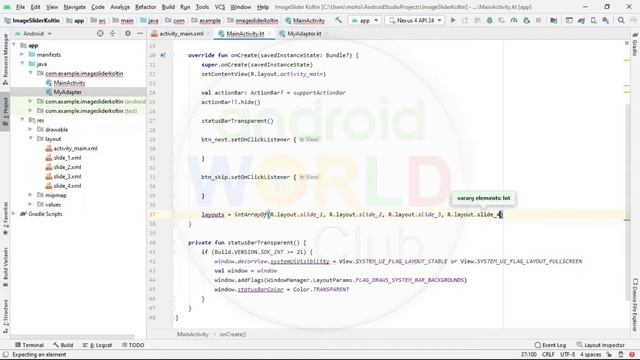640x360 pixels.
Task: Open project panel settings gear
Action: (x=128, y=33)
